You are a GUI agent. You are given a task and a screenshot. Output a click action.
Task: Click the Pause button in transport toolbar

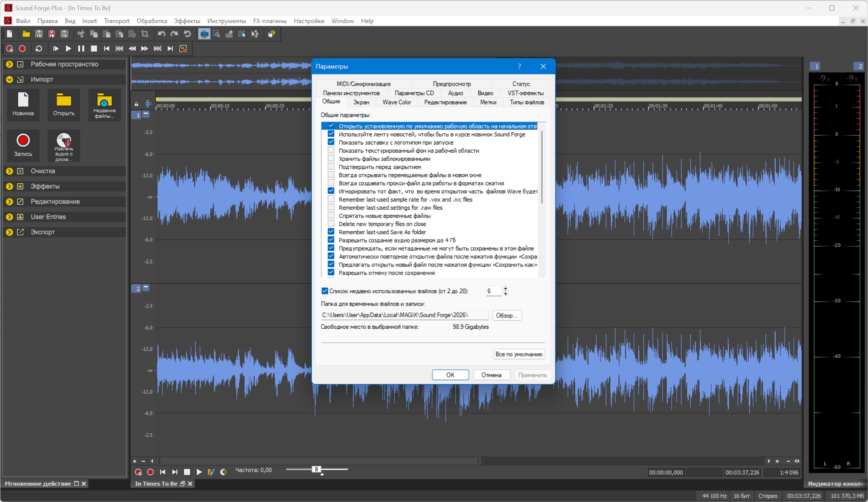pyautogui.click(x=81, y=49)
